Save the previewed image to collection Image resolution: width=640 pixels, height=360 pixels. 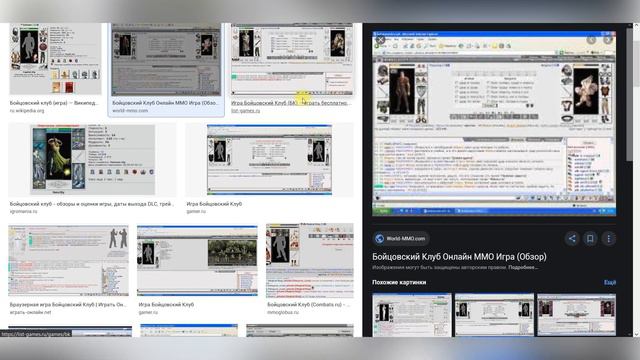[590, 238]
